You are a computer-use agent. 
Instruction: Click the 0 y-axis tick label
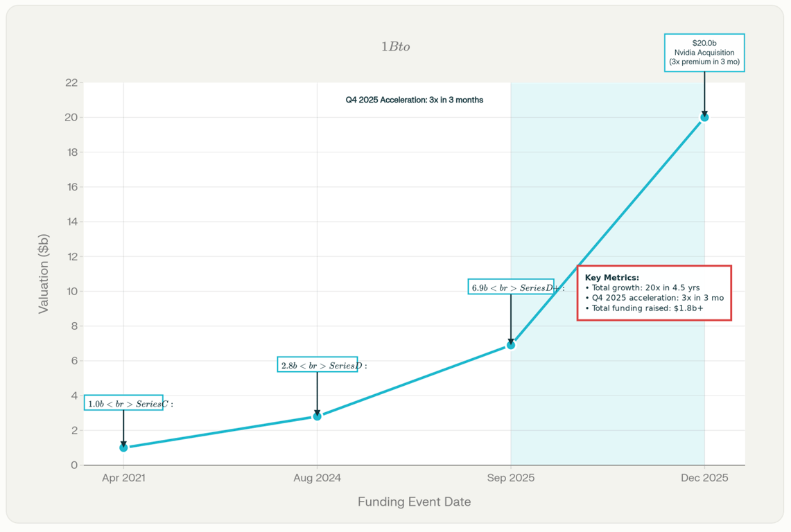[x=74, y=465]
